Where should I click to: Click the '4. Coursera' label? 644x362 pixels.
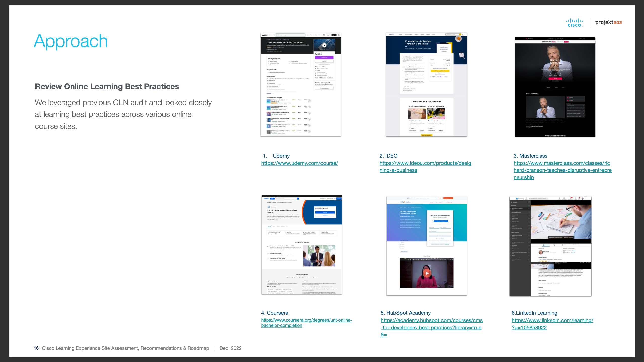tap(274, 313)
